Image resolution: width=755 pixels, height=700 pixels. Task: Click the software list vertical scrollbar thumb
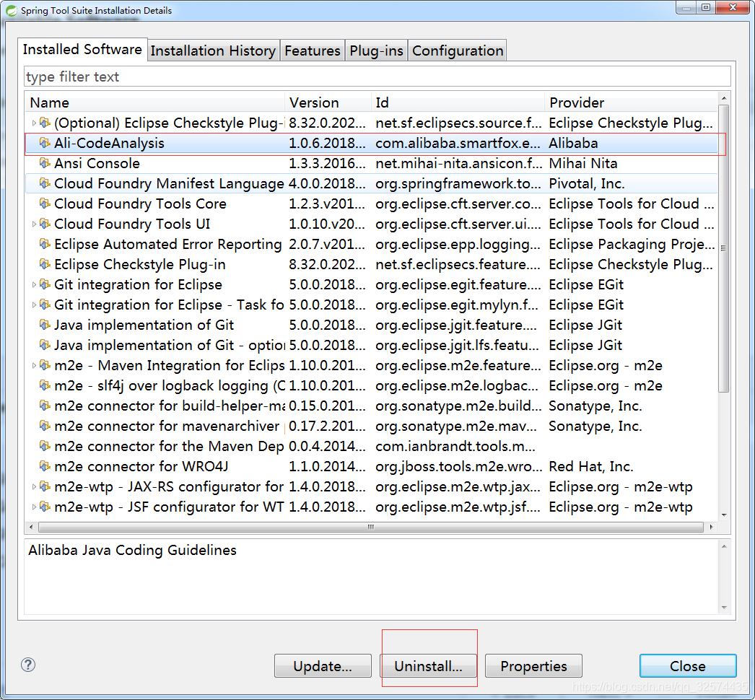(x=723, y=248)
